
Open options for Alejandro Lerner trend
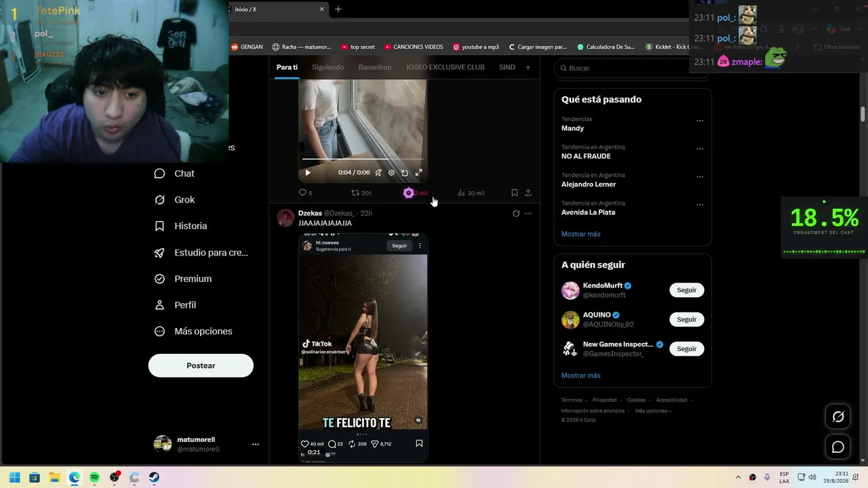point(700,177)
